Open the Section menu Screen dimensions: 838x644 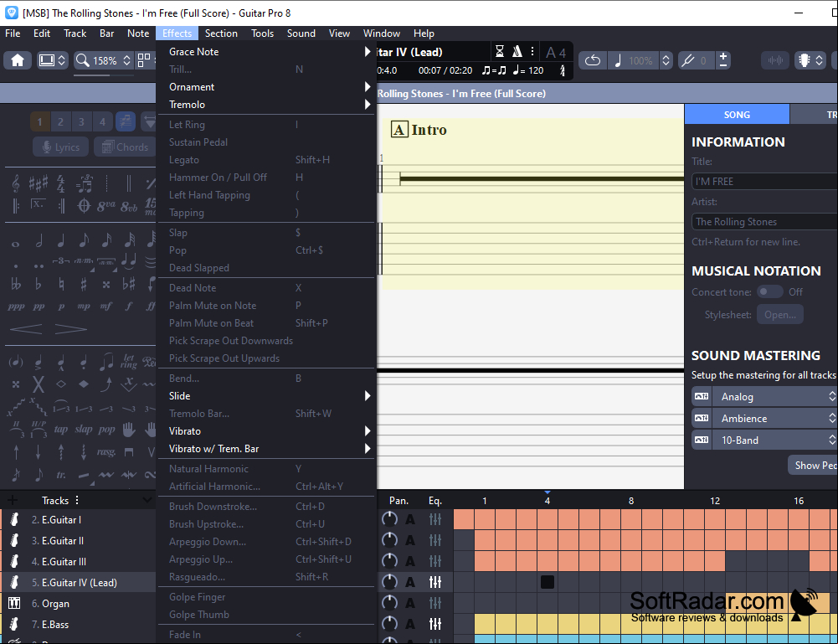pos(221,33)
